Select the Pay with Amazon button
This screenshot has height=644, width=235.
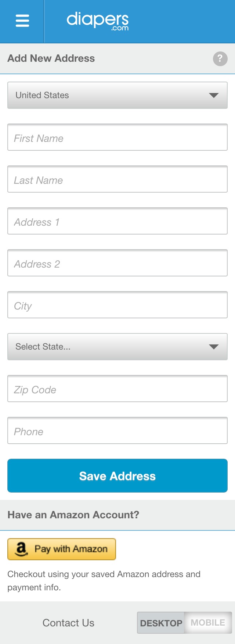[61, 549]
